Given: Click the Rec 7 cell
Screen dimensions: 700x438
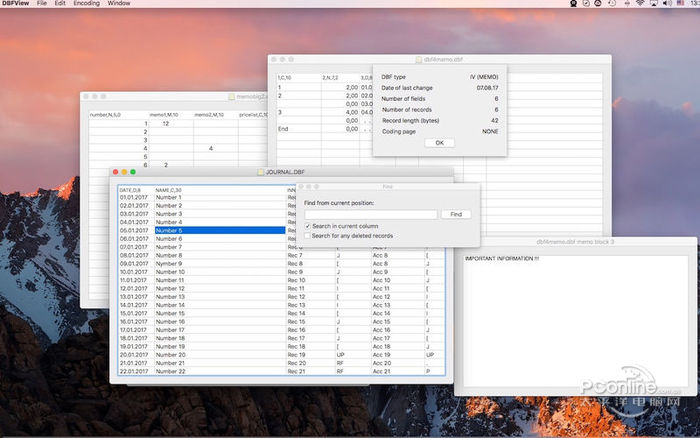Looking at the screenshot, I should [x=311, y=255].
